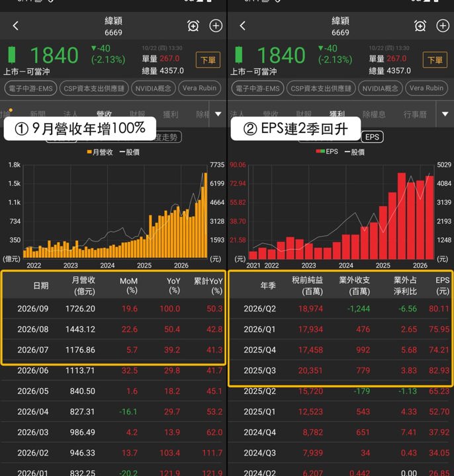
Task: Tap 1726.20 monthly revenue value
Action: (x=80, y=309)
